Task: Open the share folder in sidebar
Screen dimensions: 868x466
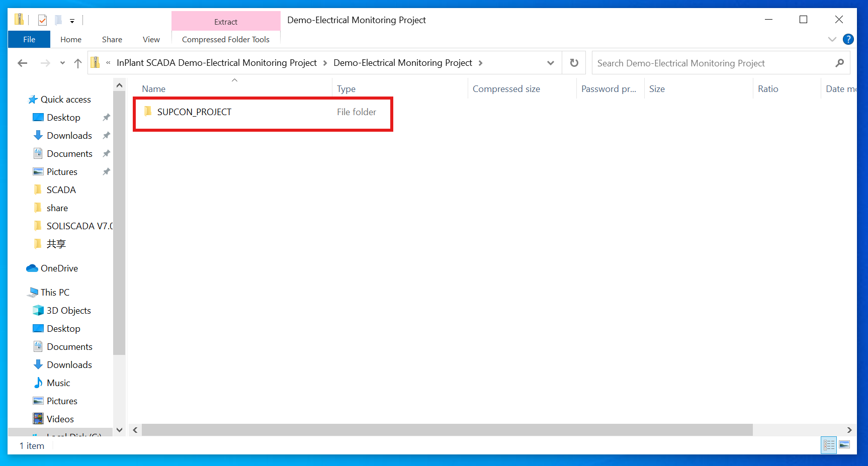Action: [57, 208]
